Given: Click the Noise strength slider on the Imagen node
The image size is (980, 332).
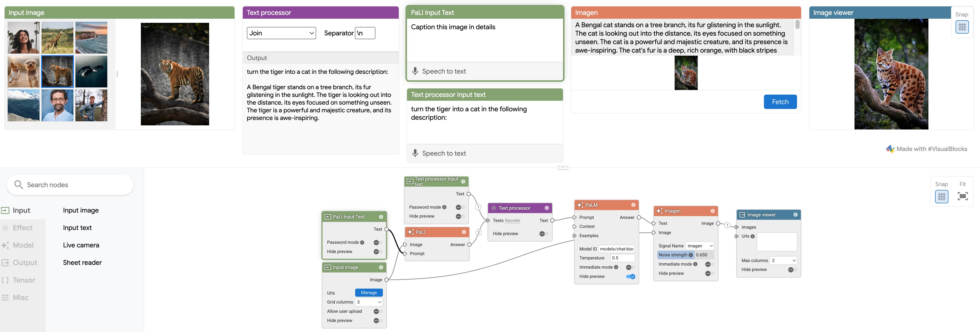Looking at the screenshot, I should pyautogui.click(x=685, y=255).
